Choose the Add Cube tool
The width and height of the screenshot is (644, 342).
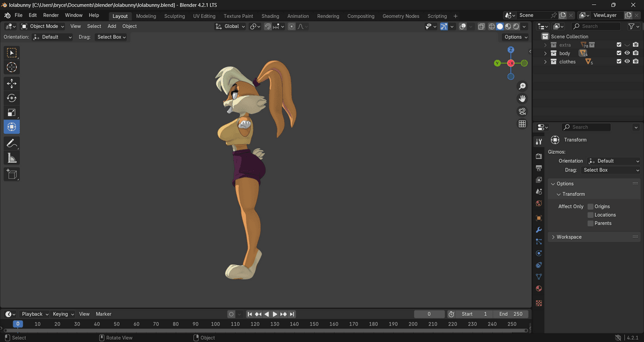click(12, 174)
